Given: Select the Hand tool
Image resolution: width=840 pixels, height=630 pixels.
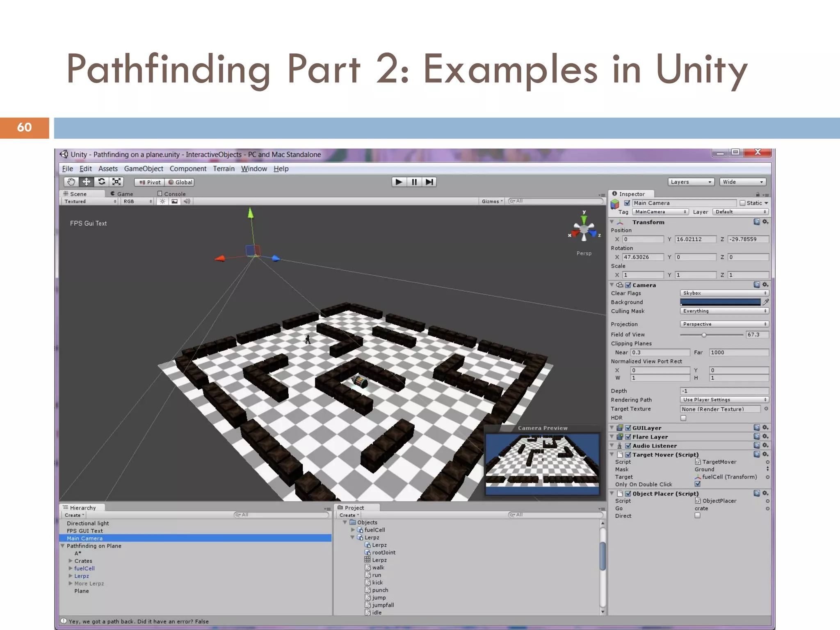Looking at the screenshot, I should 71,182.
